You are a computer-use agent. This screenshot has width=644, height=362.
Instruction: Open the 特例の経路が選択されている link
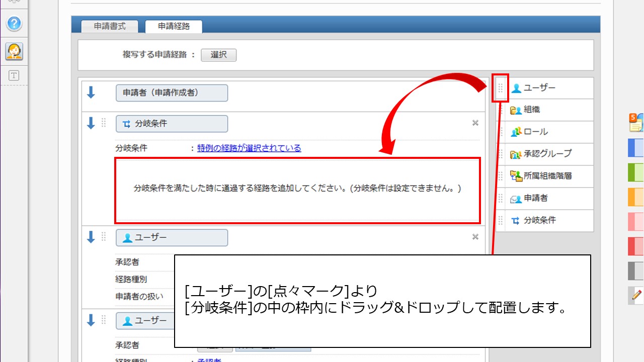(x=249, y=148)
